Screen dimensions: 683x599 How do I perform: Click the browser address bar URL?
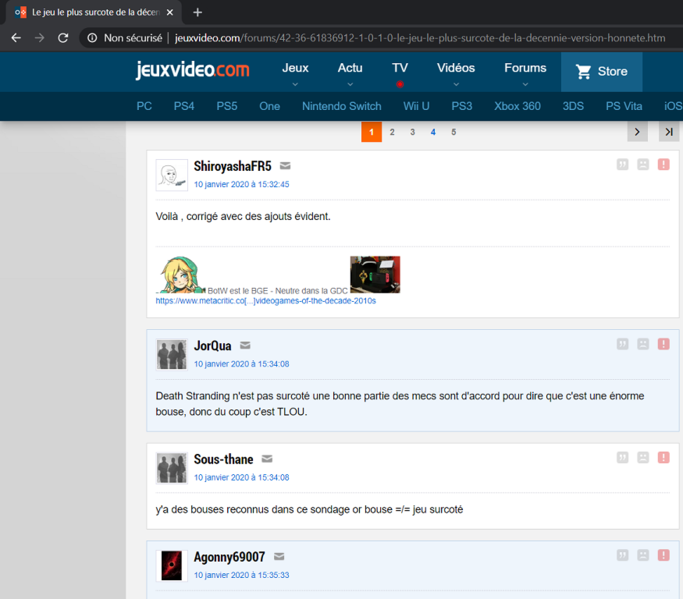tap(420, 38)
